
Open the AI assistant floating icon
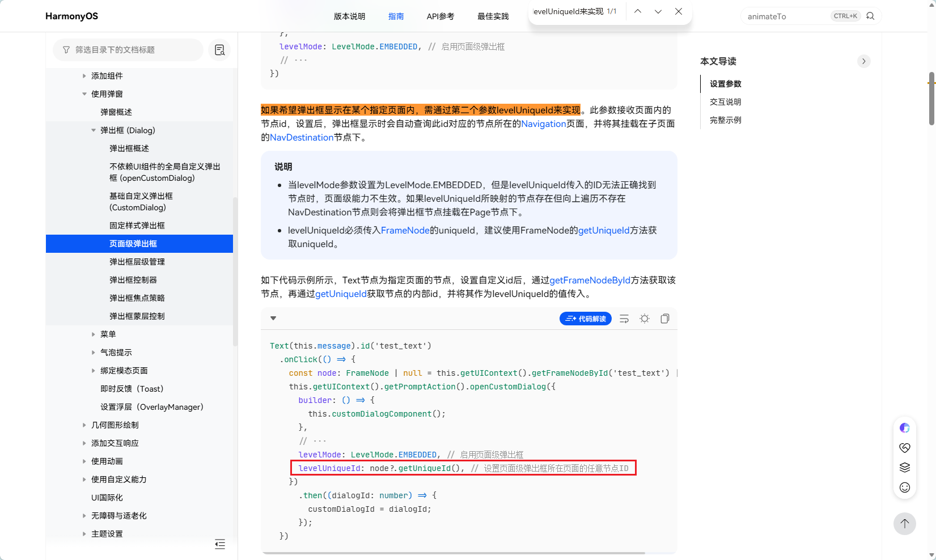coord(905,428)
